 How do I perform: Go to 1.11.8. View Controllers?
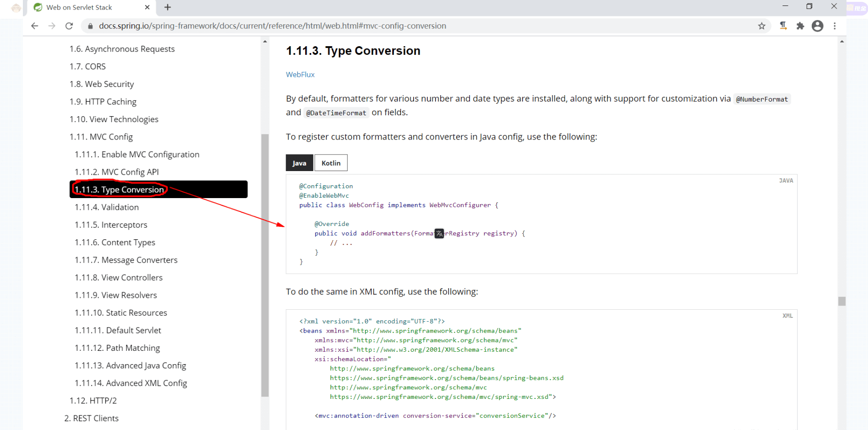pos(119,278)
